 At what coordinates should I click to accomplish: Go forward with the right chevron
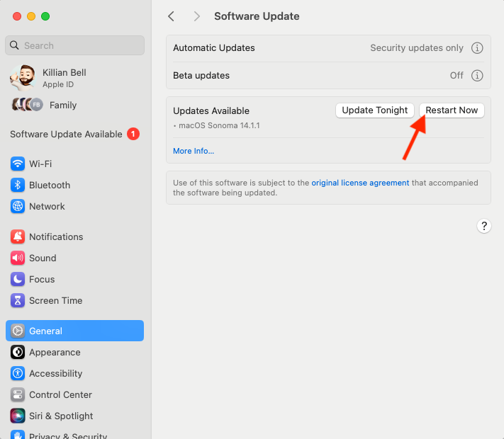pos(197,16)
